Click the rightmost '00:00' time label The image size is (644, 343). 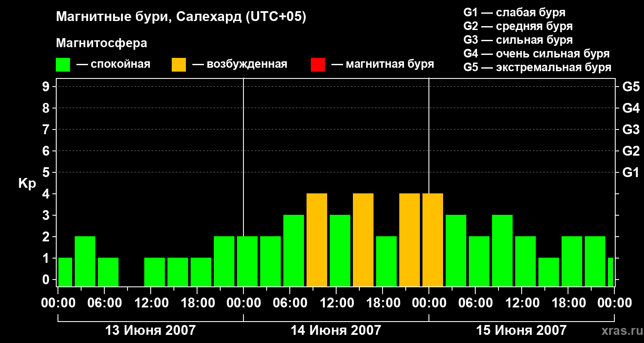pos(614,303)
